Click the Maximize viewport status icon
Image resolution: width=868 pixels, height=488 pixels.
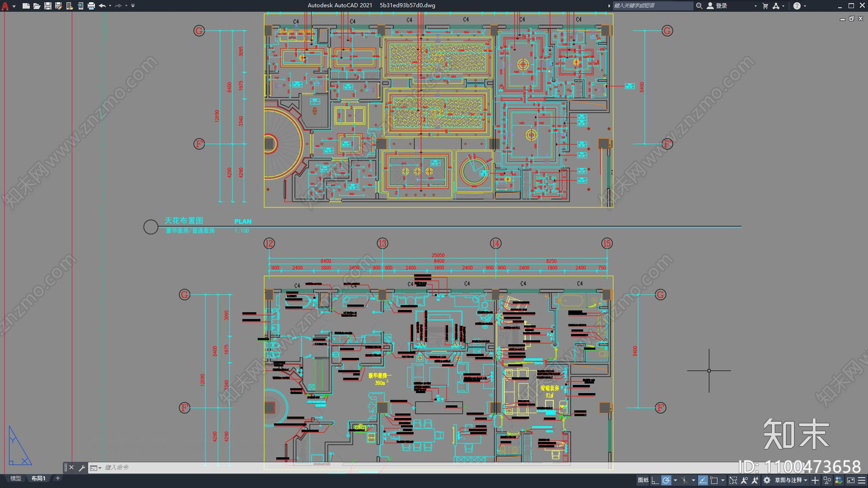pos(733,480)
